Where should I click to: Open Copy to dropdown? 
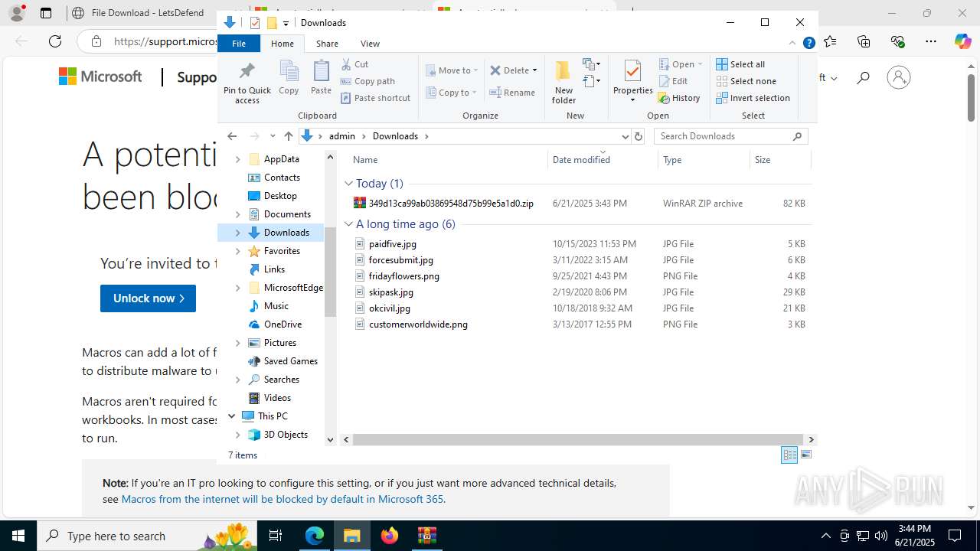[452, 93]
